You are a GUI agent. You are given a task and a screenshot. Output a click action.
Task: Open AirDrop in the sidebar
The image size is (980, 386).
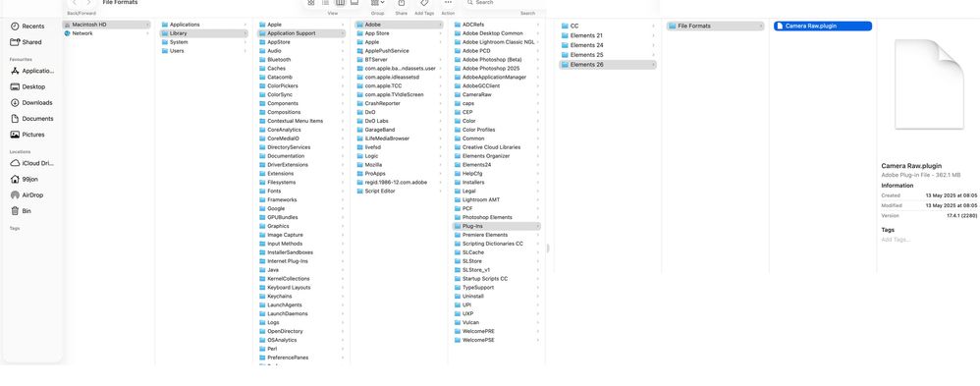pyautogui.click(x=27, y=195)
